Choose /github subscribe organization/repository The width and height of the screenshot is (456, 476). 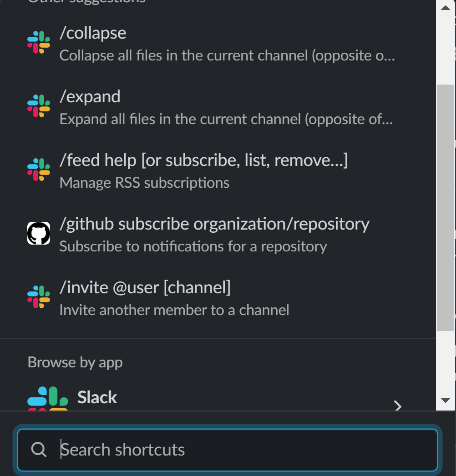(214, 224)
